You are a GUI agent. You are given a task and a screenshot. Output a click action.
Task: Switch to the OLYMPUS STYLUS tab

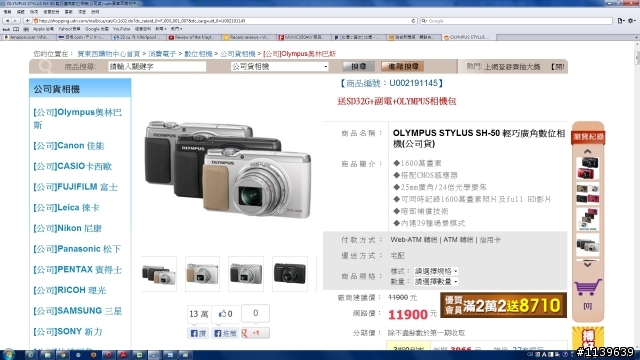[x=469, y=37]
